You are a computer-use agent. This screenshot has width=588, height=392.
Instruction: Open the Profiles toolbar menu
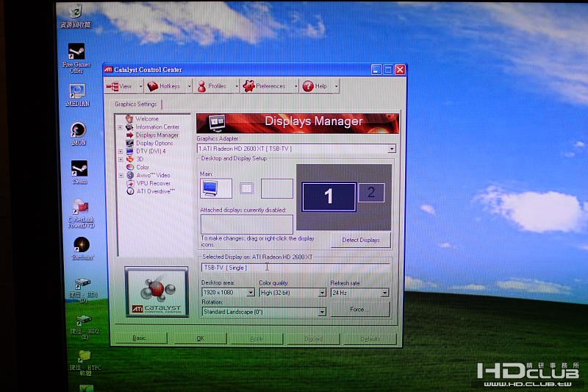pyautogui.click(x=212, y=86)
